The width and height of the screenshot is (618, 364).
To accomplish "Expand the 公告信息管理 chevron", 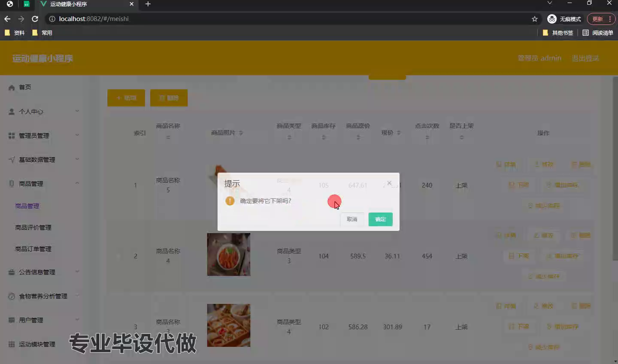I will tap(77, 272).
